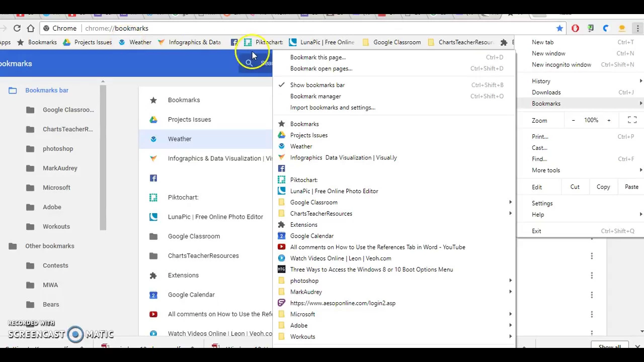This screenshot has height=362, width=644.
Task: Click the Reload page icon
Action: tap(17, 29)
